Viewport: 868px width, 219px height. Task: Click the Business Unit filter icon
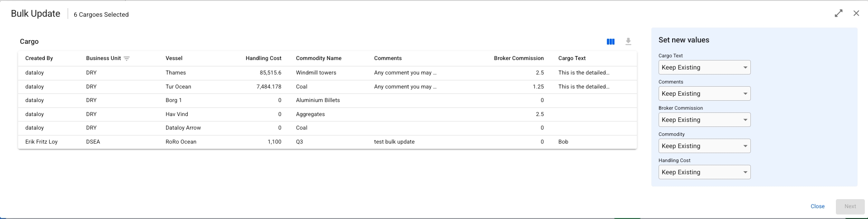coord(127,59)
